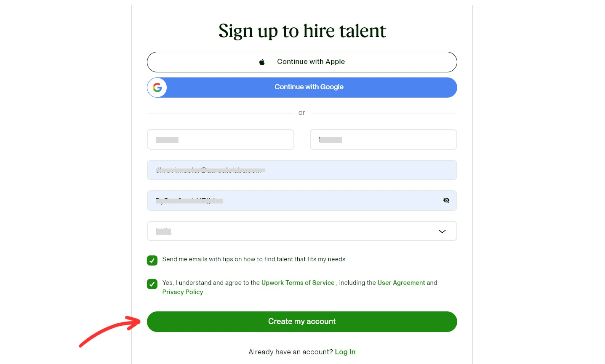View the User Agreement
This screenshot has height=364, width=605.
point(401,282)
